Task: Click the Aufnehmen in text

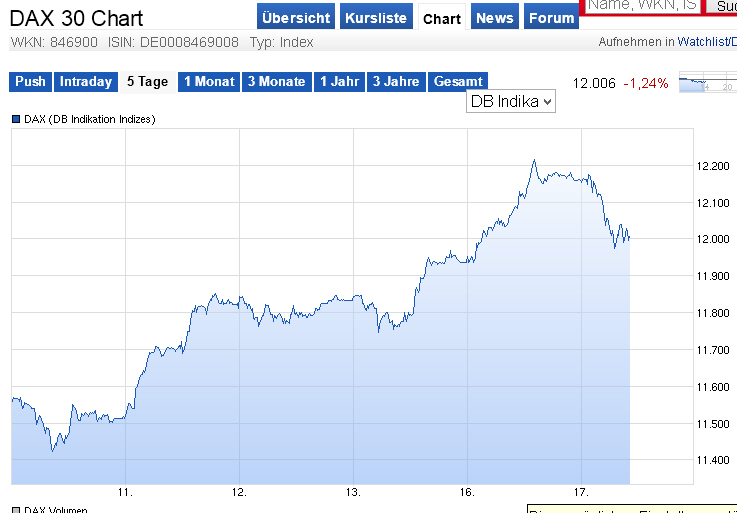Action: point(636,42)
